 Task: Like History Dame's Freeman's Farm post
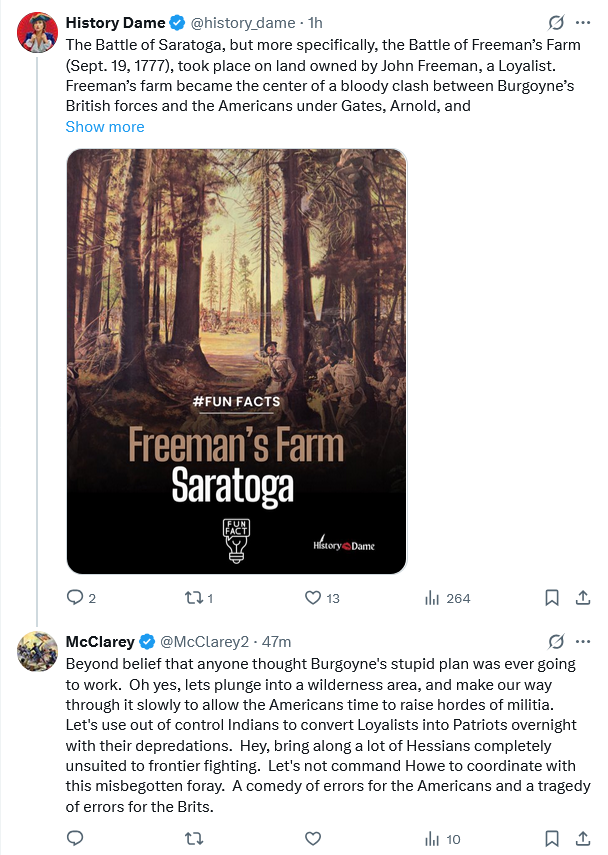pos(313,598)
